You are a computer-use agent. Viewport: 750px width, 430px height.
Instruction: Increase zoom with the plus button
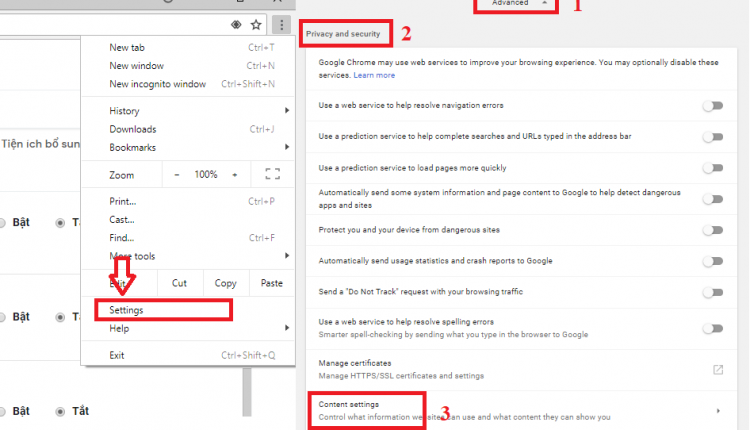point(235,175)
